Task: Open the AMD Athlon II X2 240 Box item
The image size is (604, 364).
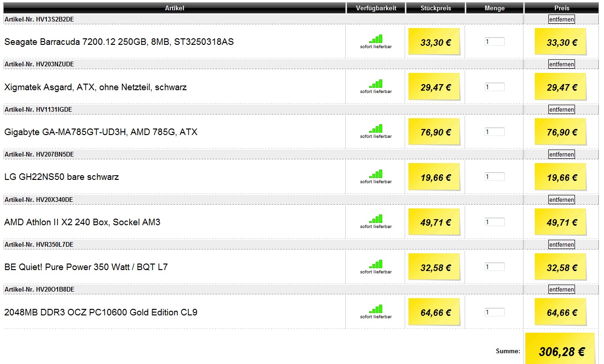Action: coord(82,222)
